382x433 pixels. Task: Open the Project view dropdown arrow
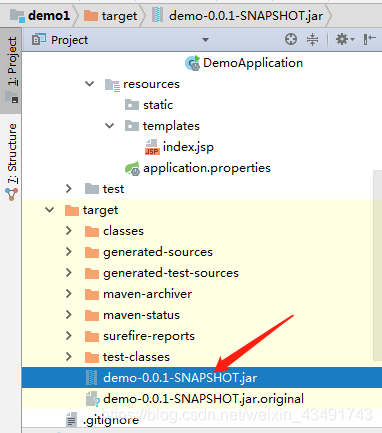click(205, 40)
